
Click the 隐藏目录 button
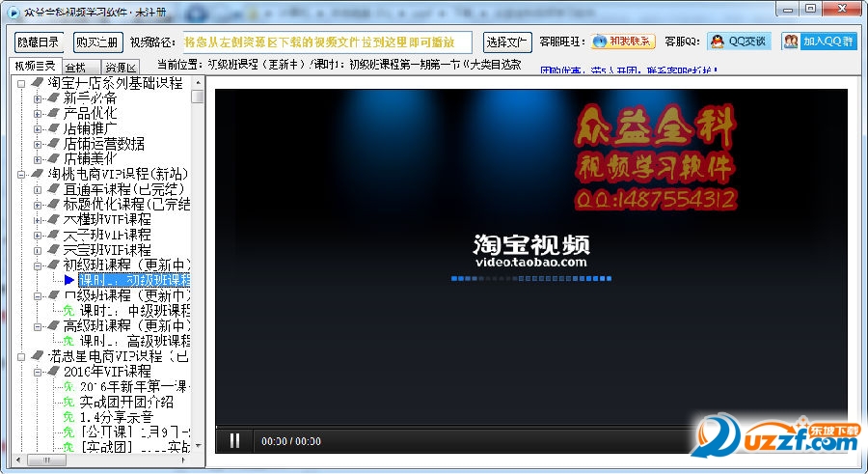click(39, 42)
